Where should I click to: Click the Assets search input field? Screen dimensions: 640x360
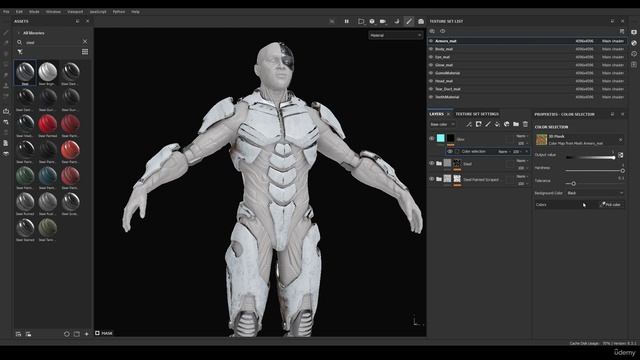pyautogui.click(x=52, y=42)
